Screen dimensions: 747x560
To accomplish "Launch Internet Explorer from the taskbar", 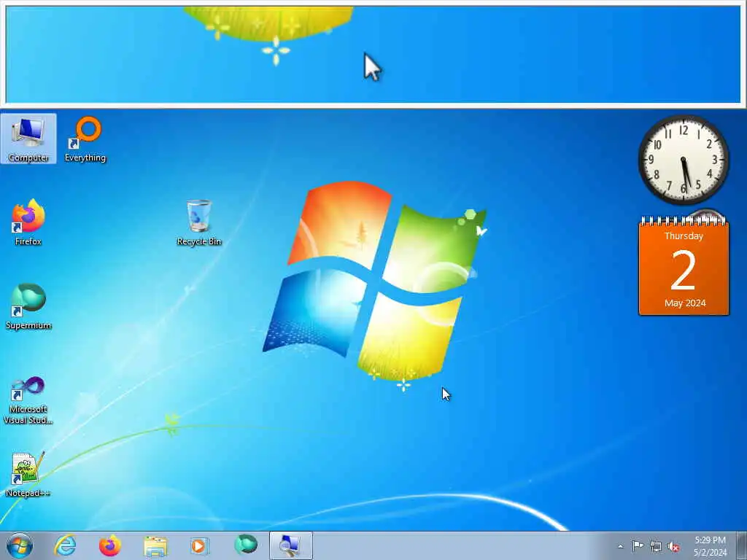I will 65,545.
